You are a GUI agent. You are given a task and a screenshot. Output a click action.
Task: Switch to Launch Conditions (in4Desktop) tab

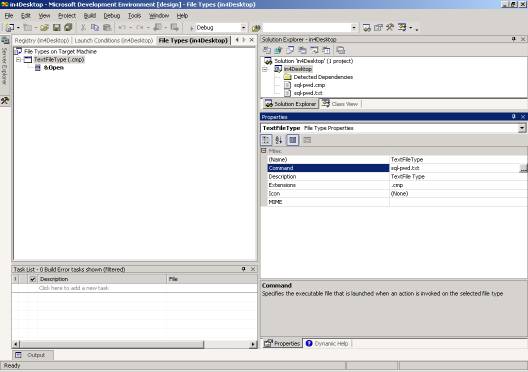pyautogui.click(x=114, y=40)
